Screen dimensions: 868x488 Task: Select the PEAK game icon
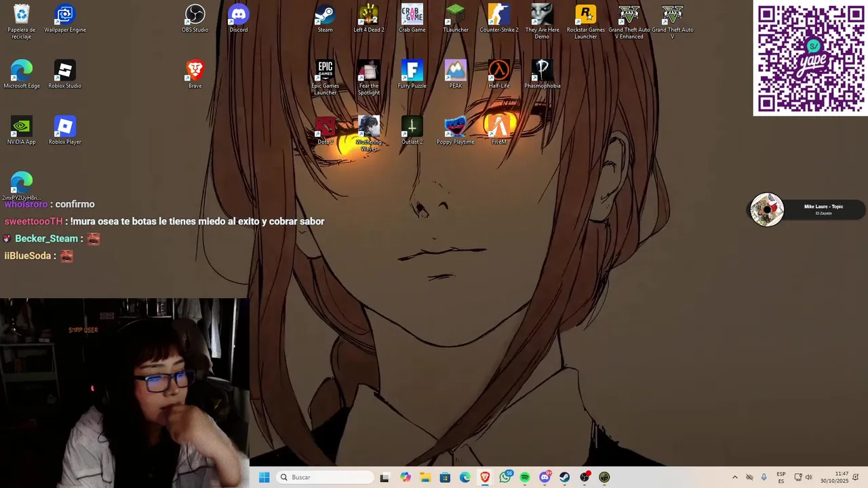(x=456, y=75)
